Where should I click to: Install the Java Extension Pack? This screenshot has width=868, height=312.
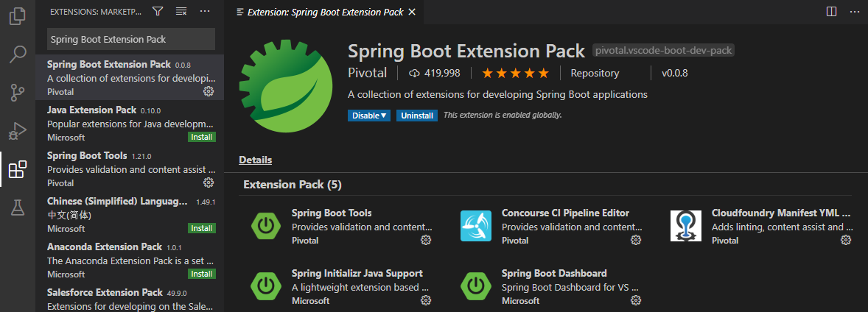click(x=201, y=137)
